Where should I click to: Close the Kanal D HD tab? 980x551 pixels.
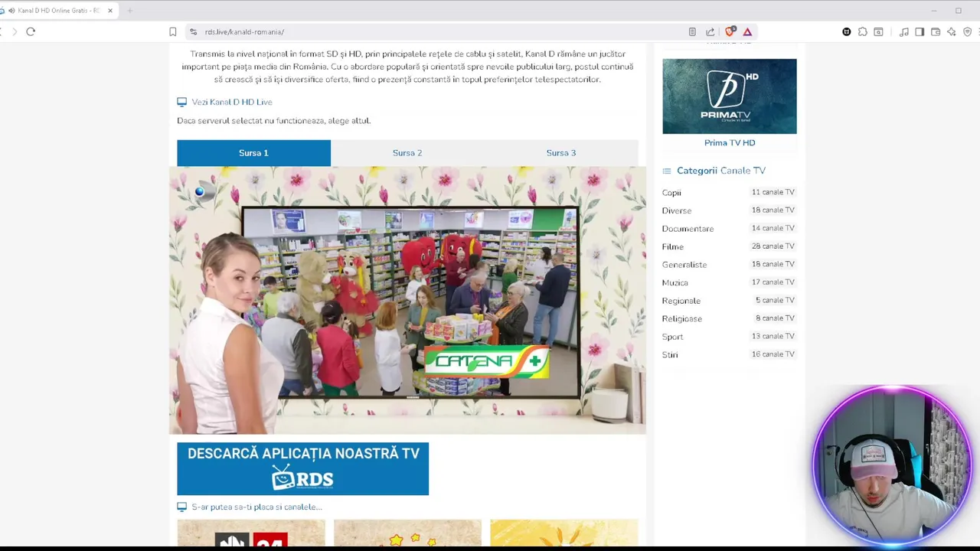(x=110, y=11)
